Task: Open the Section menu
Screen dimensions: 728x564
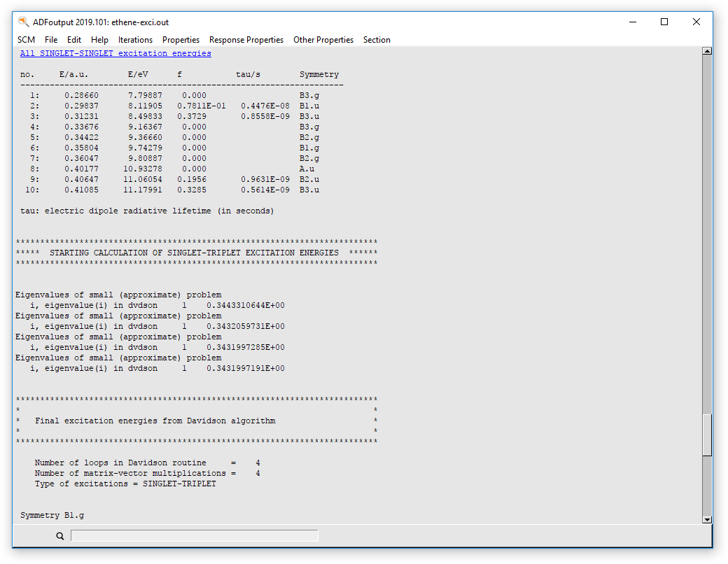Action: 377,40
